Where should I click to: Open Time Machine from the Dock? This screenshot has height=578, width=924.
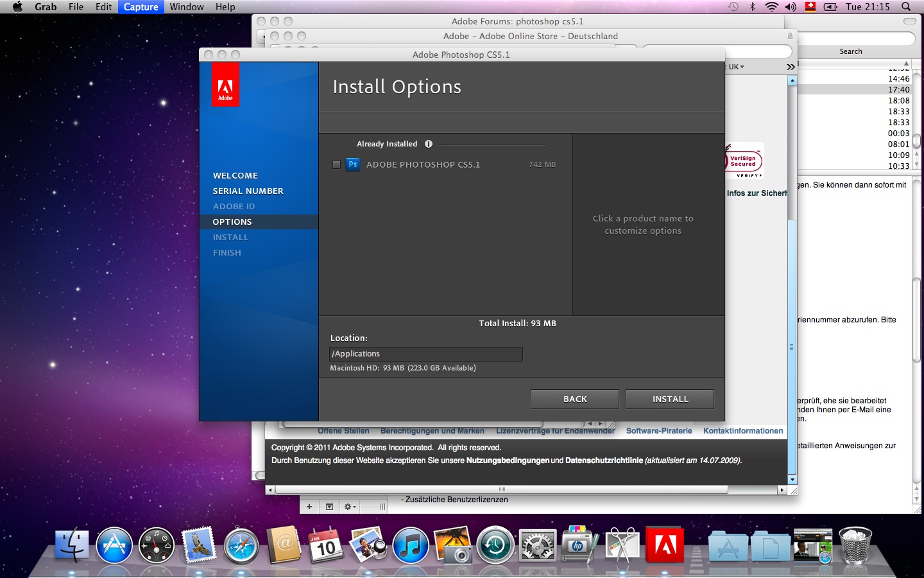tap(495, 545)
